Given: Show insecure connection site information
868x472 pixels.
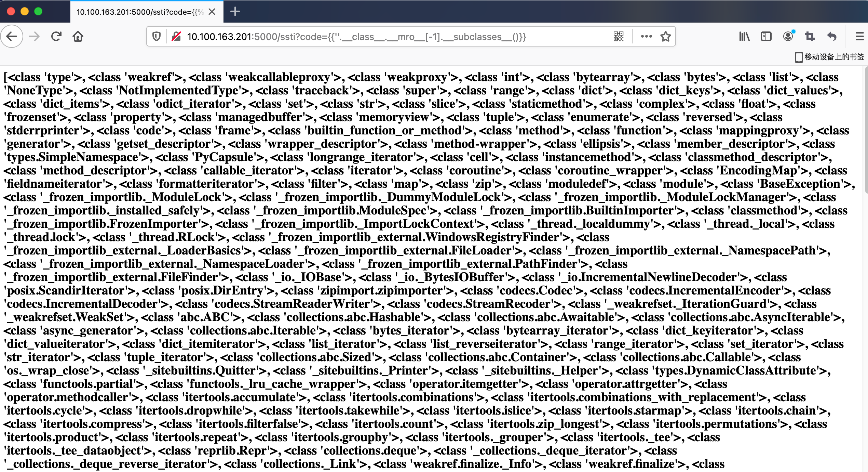Looking at the screenshot, I should [176, 36].
